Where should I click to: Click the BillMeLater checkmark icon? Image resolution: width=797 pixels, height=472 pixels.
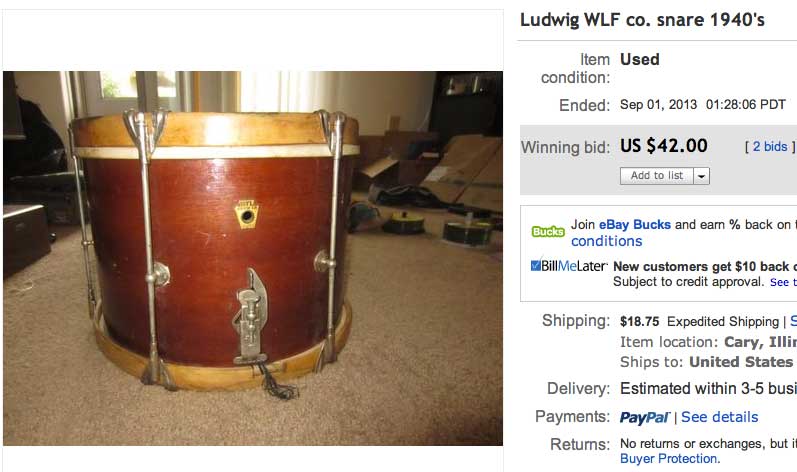(x=536, y=265)
